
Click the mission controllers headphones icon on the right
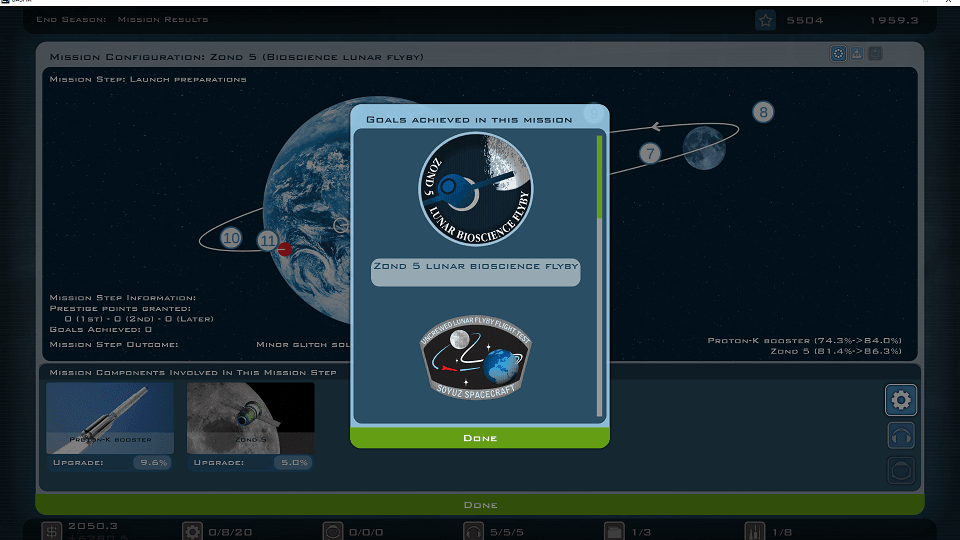901,436
